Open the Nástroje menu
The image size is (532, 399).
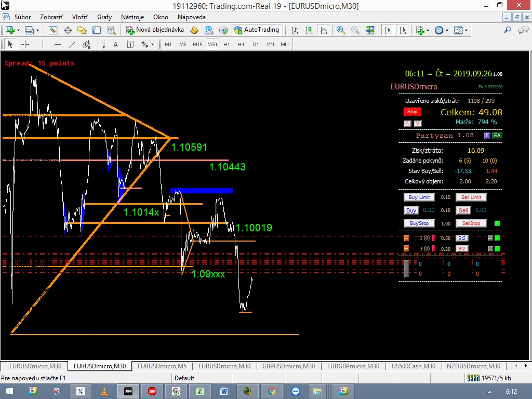click(x=132, y=17)
